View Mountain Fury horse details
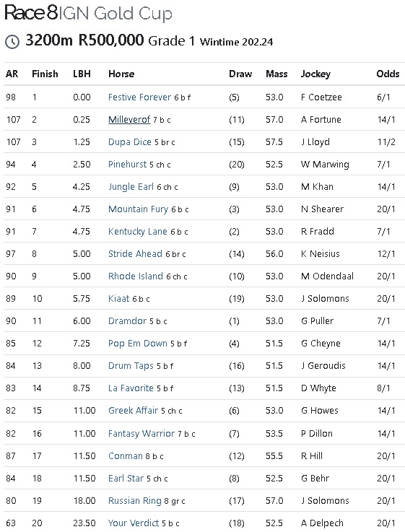The image size is (405, 532). pos(138,209)
